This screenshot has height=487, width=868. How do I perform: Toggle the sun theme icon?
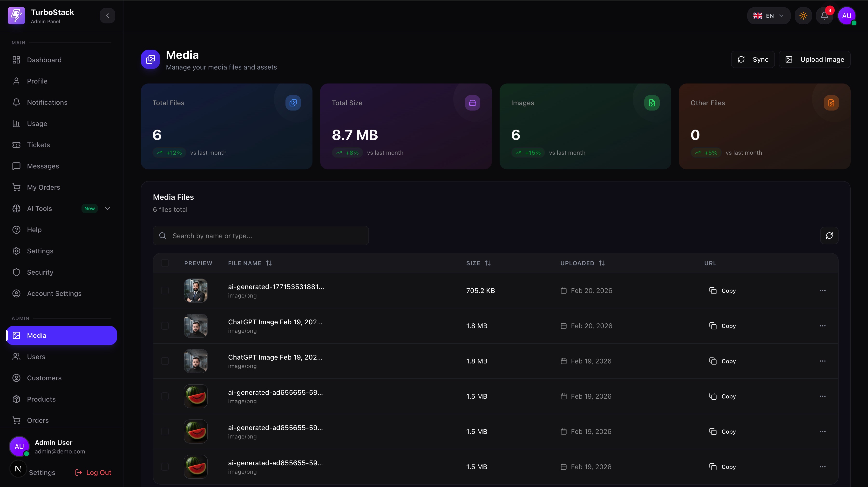[803, 15]
